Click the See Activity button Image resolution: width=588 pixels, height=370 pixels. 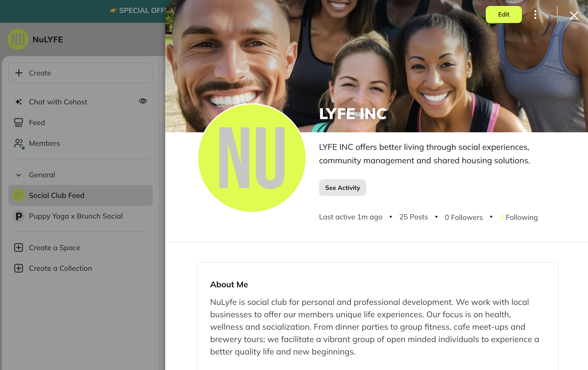click(x=343, y=188)
